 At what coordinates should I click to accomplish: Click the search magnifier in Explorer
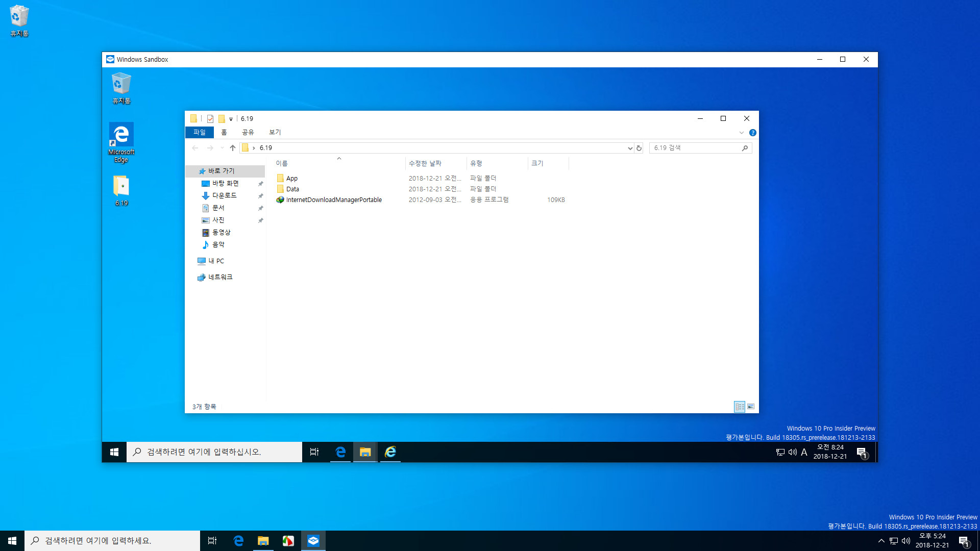[x=745, y=148]
